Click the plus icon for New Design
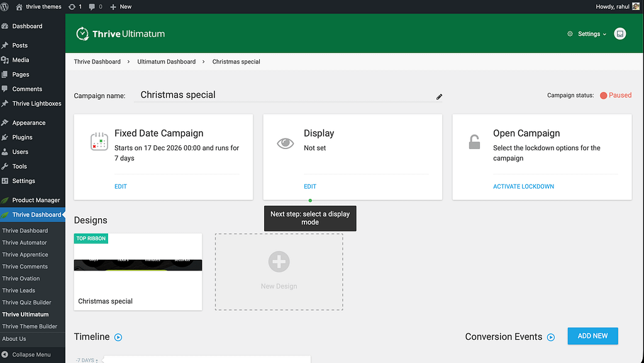This screenshot has height=363, width=644. point(279,262)
